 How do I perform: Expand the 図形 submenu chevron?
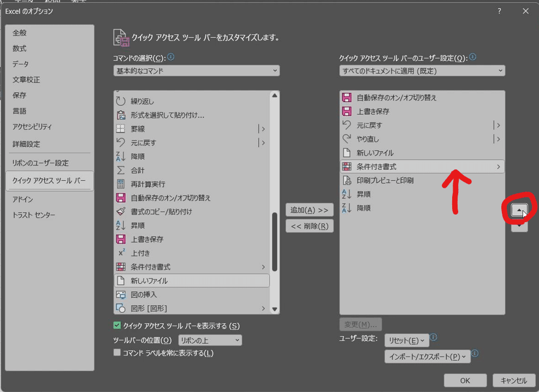(x=263, y=308)
